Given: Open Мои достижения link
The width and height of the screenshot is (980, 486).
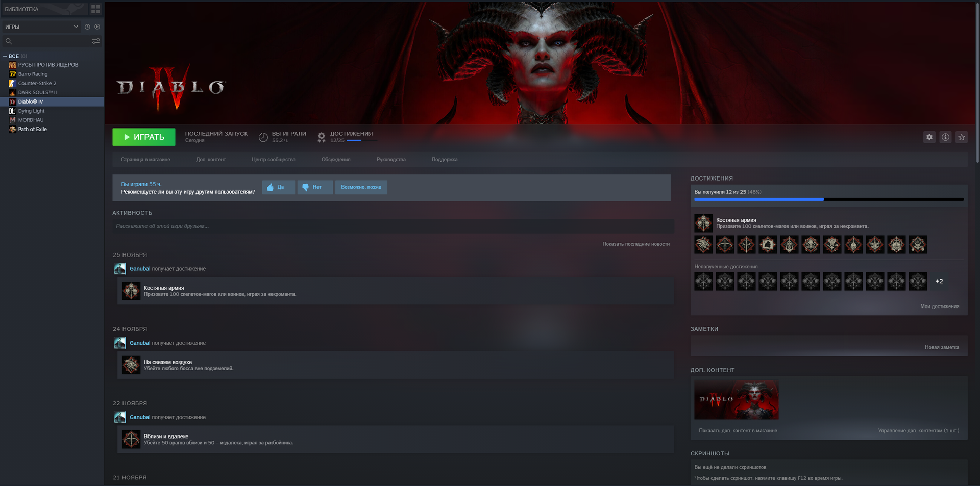Looking at the screenshot, I should coord(940,306).
